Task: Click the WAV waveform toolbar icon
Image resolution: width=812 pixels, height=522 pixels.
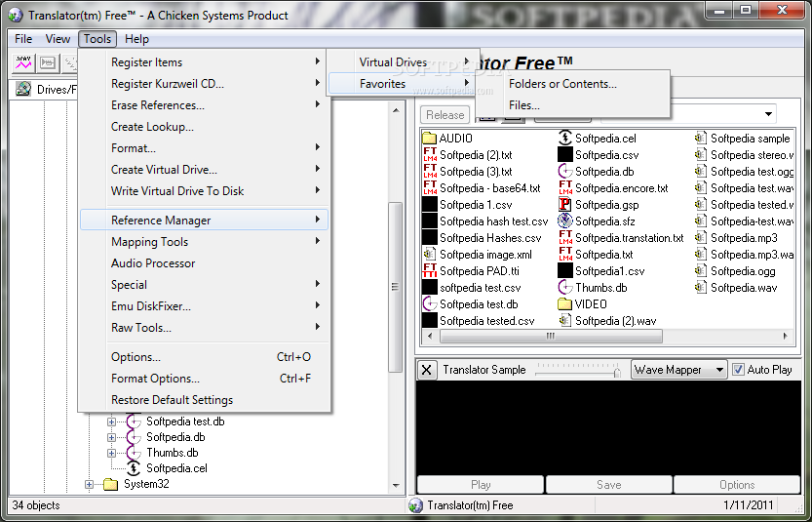Action: coord(22,63)
